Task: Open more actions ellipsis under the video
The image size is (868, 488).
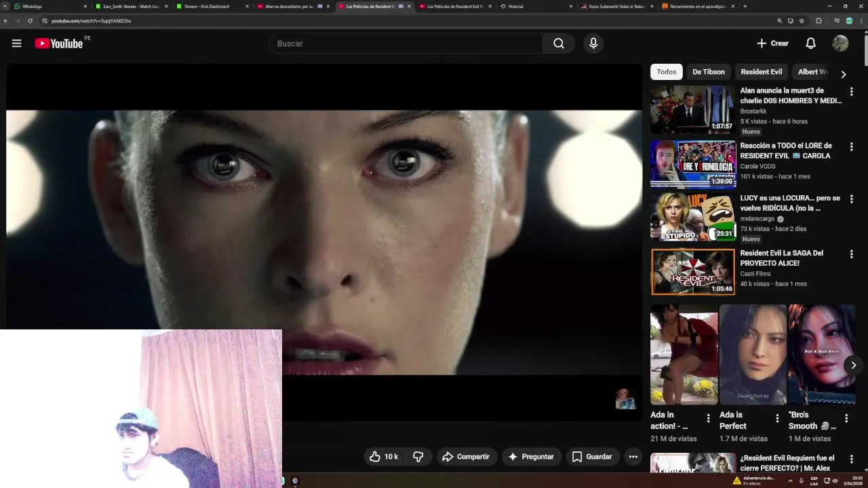Action: pyautogui.click(x=633, y=457)
